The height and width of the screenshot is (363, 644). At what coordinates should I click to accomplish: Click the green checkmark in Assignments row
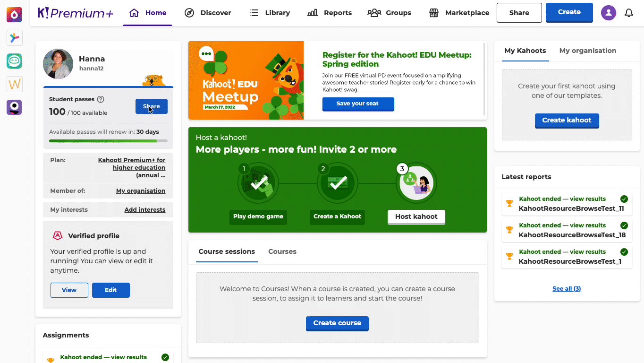[x=165, y=357]
